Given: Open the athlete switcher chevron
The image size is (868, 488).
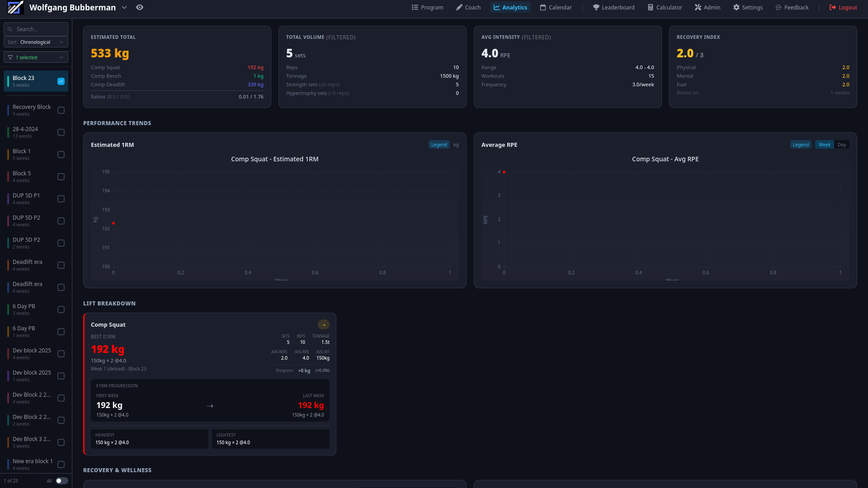Looking at the screenshot, I should tap(124, 7).
